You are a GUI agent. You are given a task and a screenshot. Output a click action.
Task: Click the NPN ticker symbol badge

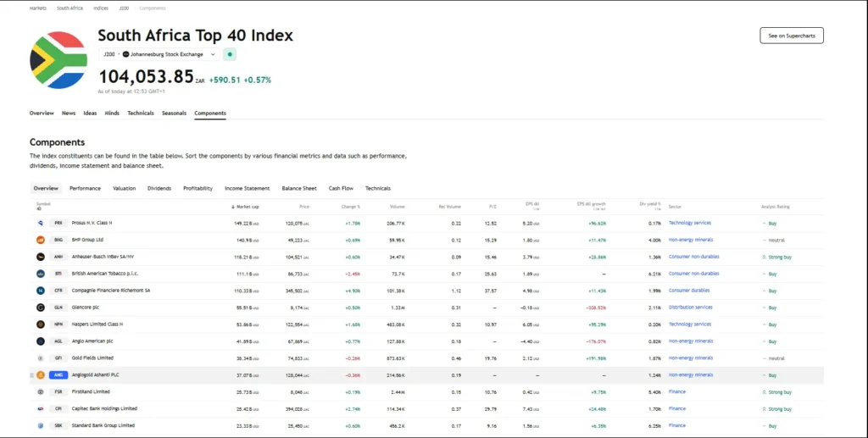point(58,324)
